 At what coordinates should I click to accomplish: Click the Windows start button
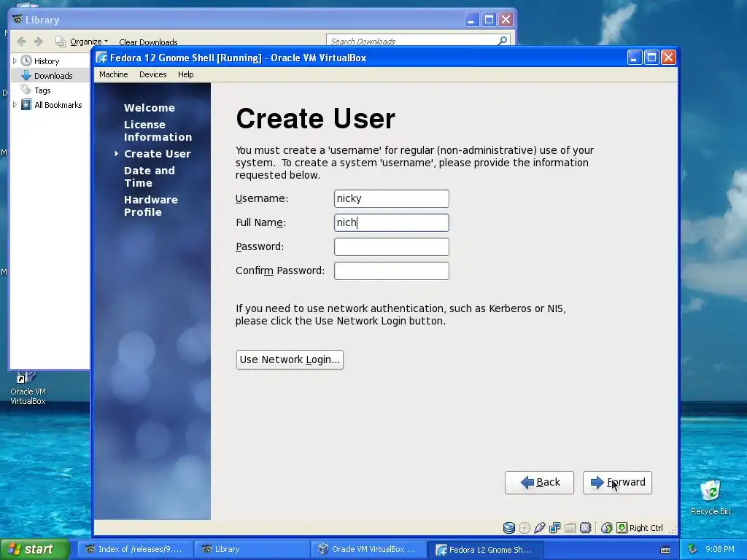click(34, 549)
